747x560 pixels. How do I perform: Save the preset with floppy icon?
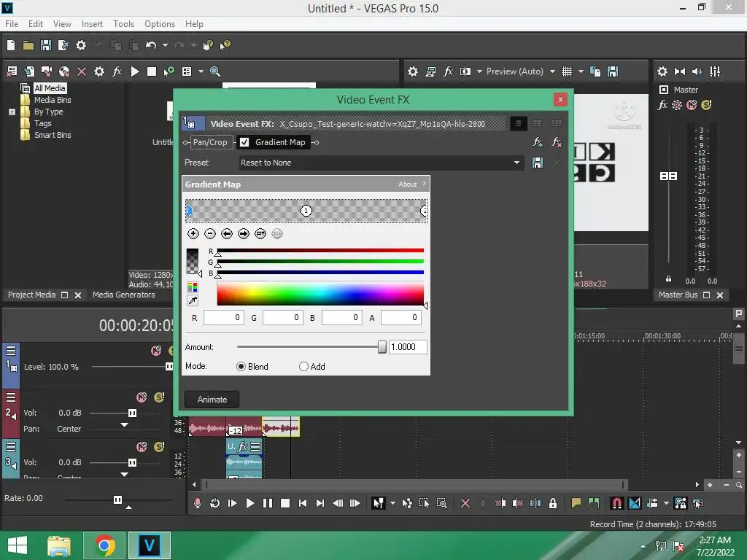[x=538, y=163]
